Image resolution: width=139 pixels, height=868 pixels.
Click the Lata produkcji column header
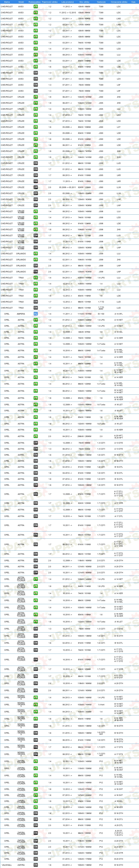point(67,2)
